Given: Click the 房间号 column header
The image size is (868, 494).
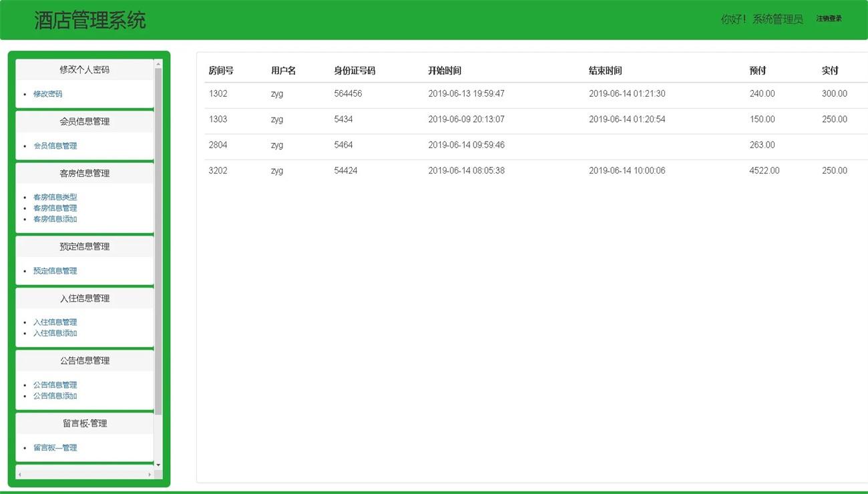Looking at the screenshot, I should (x=221, y=71).
